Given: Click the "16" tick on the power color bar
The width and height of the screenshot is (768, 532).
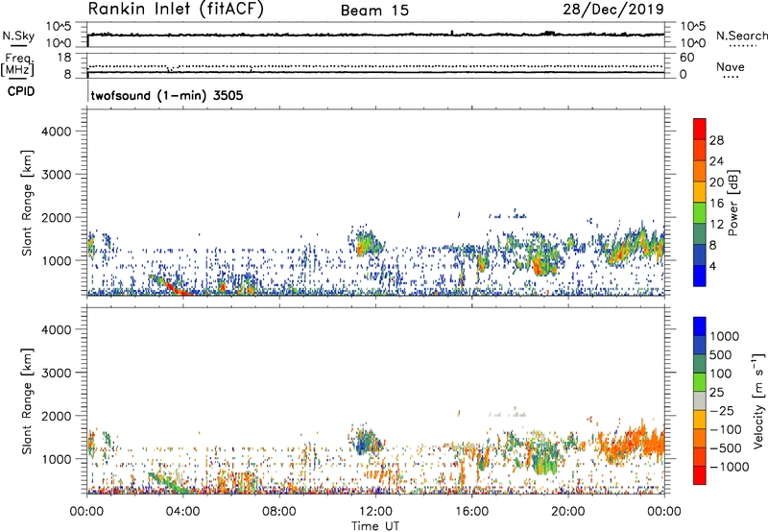Looking at the screenshot, I should pyautogui.click(x=716, y=204).
